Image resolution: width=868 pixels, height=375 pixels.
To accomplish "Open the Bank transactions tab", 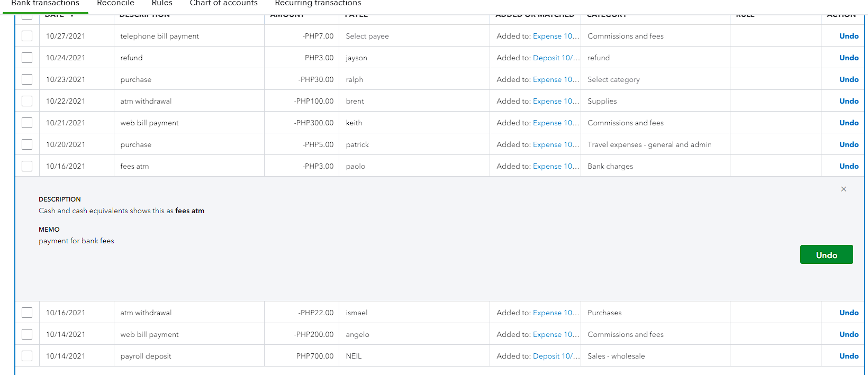I will pos(45,4).
